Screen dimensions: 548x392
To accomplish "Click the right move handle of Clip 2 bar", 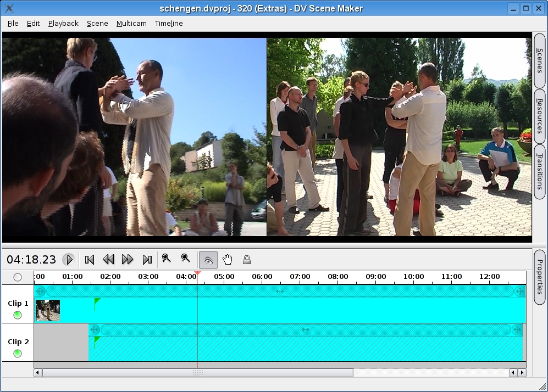I will tap(517, 329).
